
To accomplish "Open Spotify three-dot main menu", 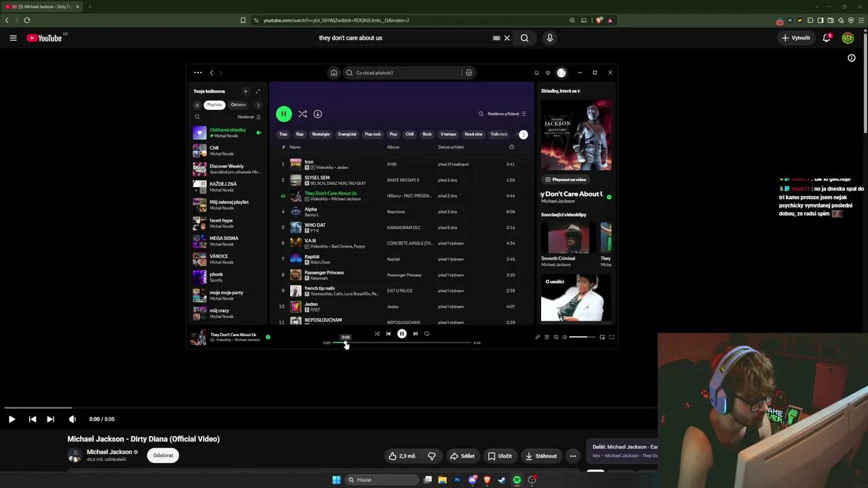I will point(198,73).
